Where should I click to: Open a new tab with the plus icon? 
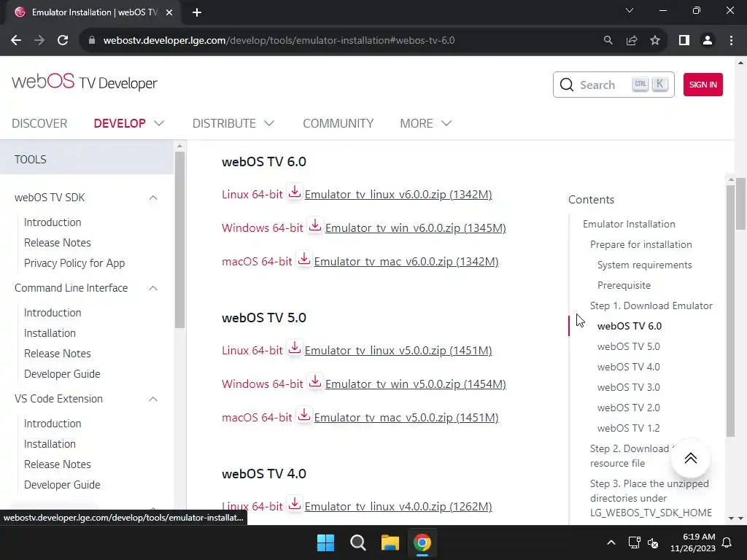(x=197, y=12)
